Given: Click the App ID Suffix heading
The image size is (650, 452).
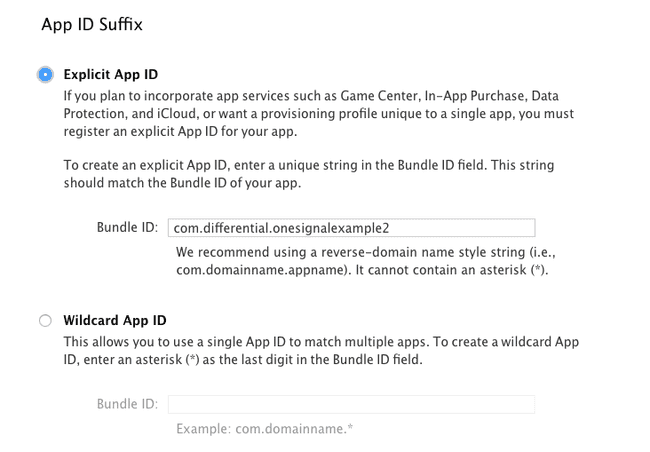Looking at the screenshot, I should 92,24.
